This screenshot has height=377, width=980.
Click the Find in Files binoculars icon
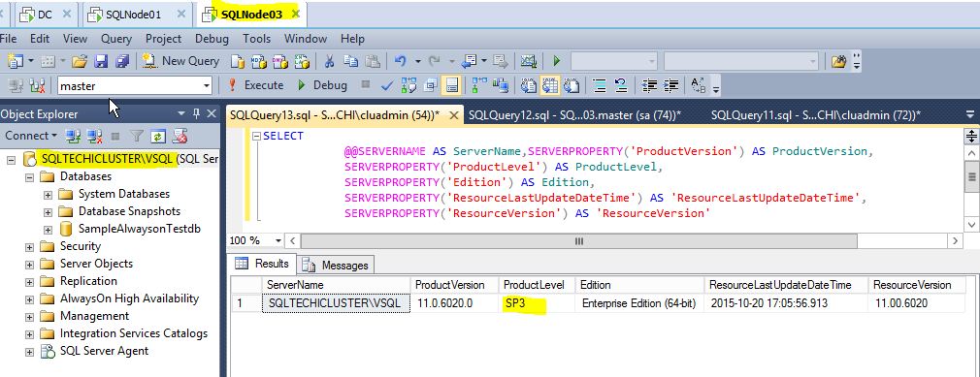tap(838, 61)
